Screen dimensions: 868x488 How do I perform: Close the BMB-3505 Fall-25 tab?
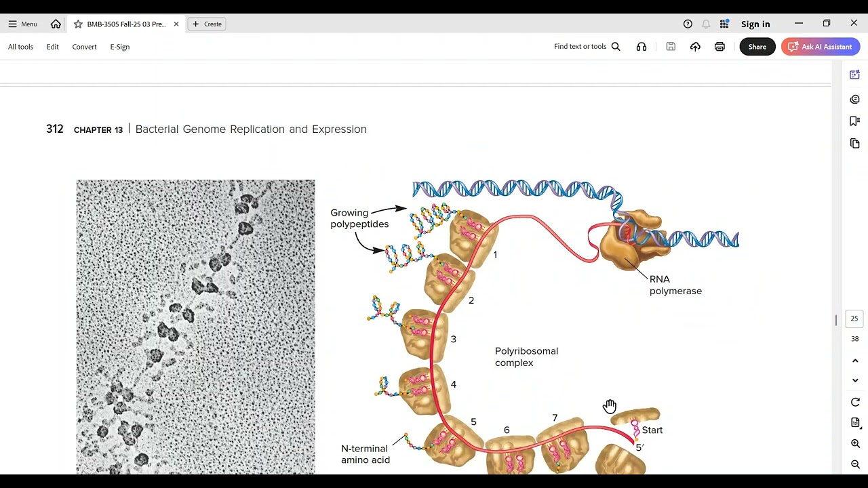coord(176,24)
